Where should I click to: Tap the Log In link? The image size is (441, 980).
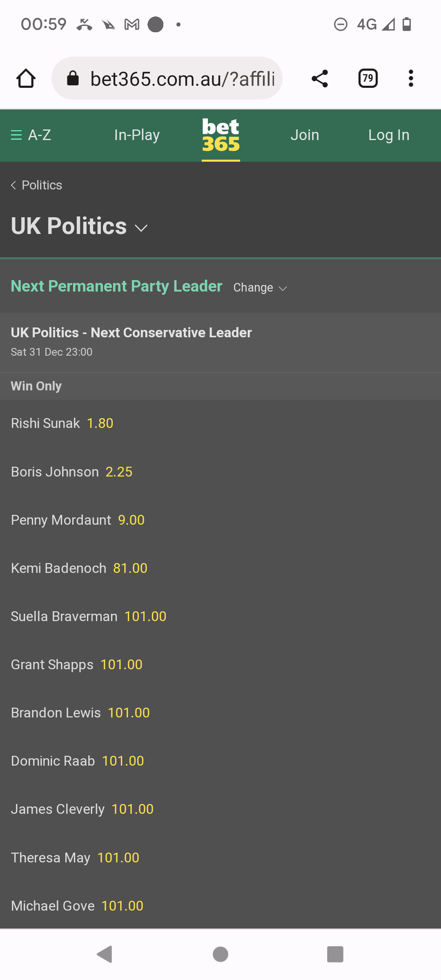tap(389, 135)
